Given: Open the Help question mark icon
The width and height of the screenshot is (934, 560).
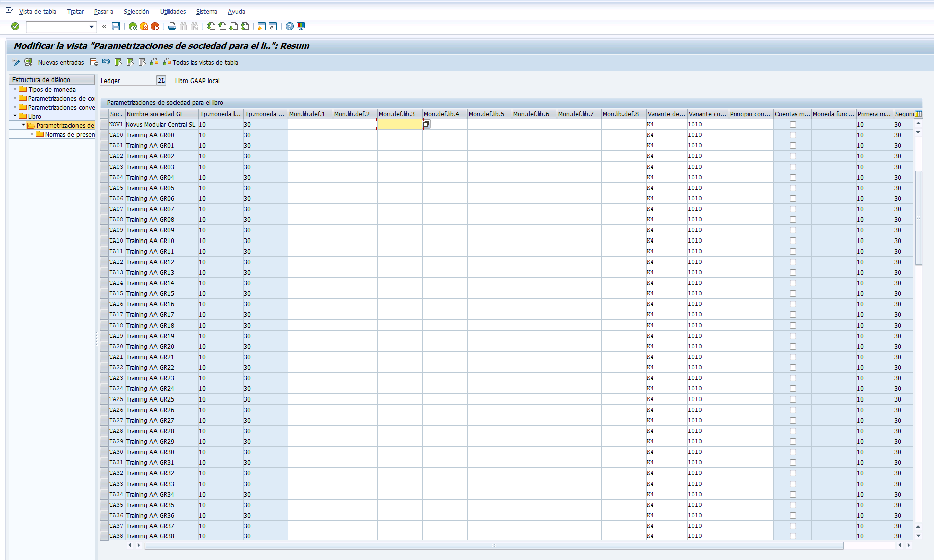Looking at the screenshot, I should pyautogui.click(x=290, y=26).
